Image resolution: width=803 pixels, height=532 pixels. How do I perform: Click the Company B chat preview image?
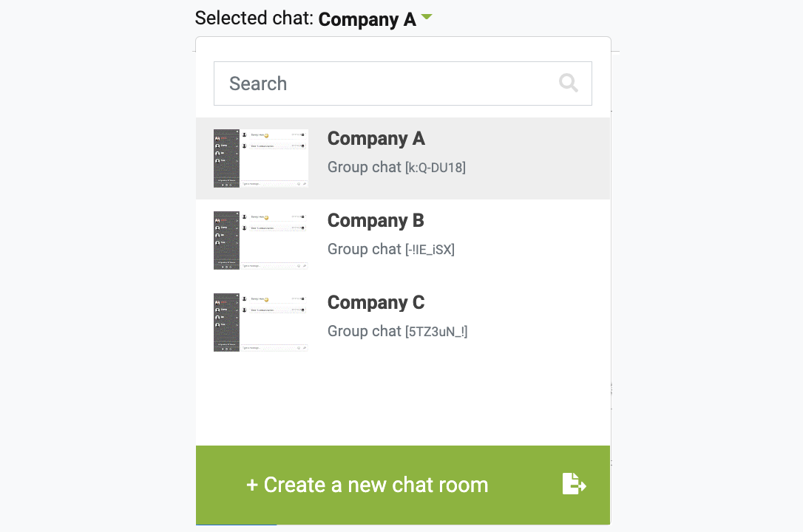[260, 240]
